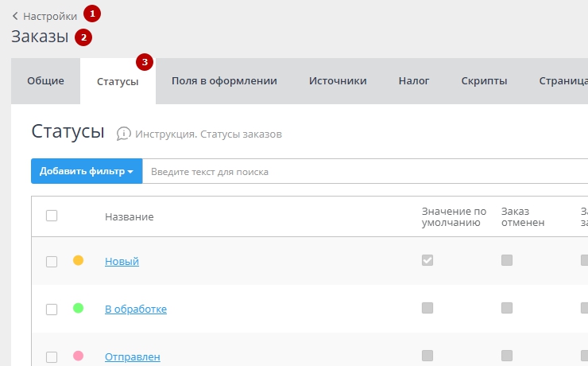Toggle default value checkbox for Новый
This screenshot has width=588, height=366.
point(427,260)
